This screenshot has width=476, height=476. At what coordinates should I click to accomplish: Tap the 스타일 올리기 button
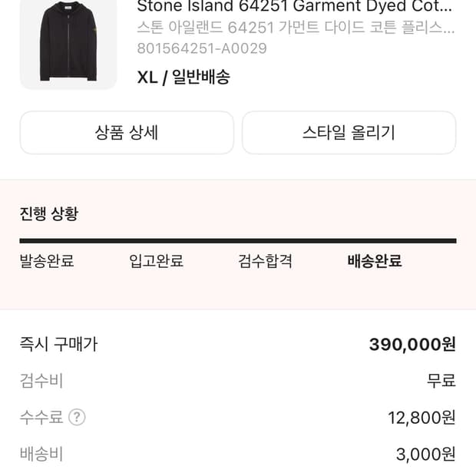(349, 133)
